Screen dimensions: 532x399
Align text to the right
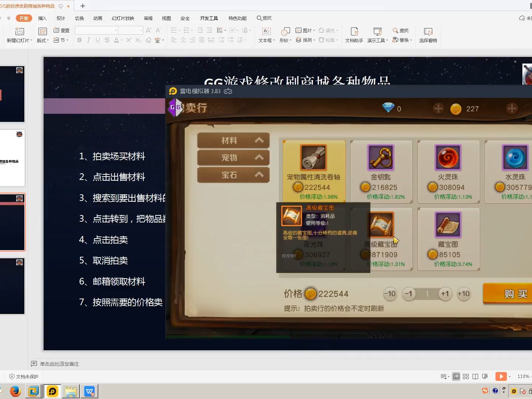coord(192,40)
